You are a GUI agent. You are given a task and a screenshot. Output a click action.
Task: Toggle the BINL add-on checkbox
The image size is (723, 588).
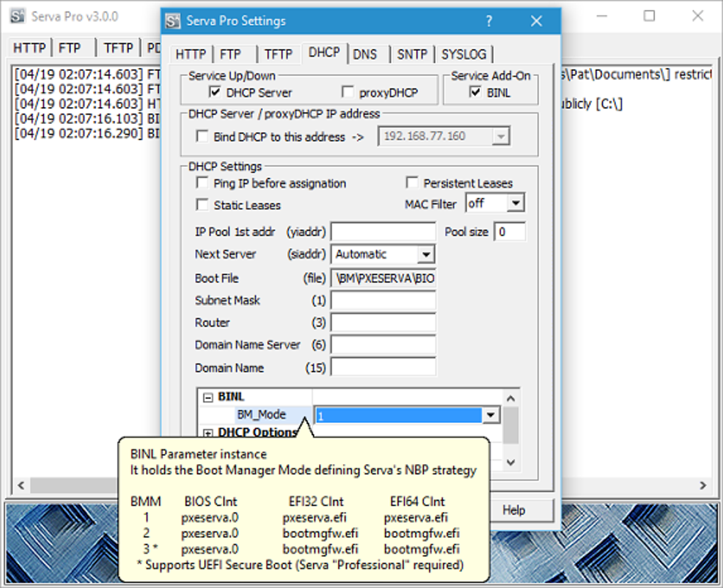(476, 92)
